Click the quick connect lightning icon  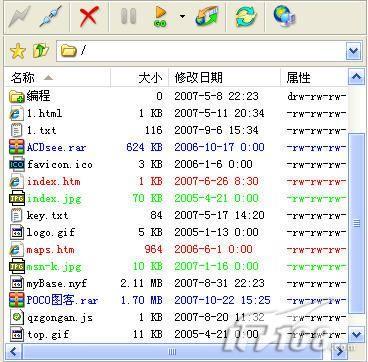19,16
